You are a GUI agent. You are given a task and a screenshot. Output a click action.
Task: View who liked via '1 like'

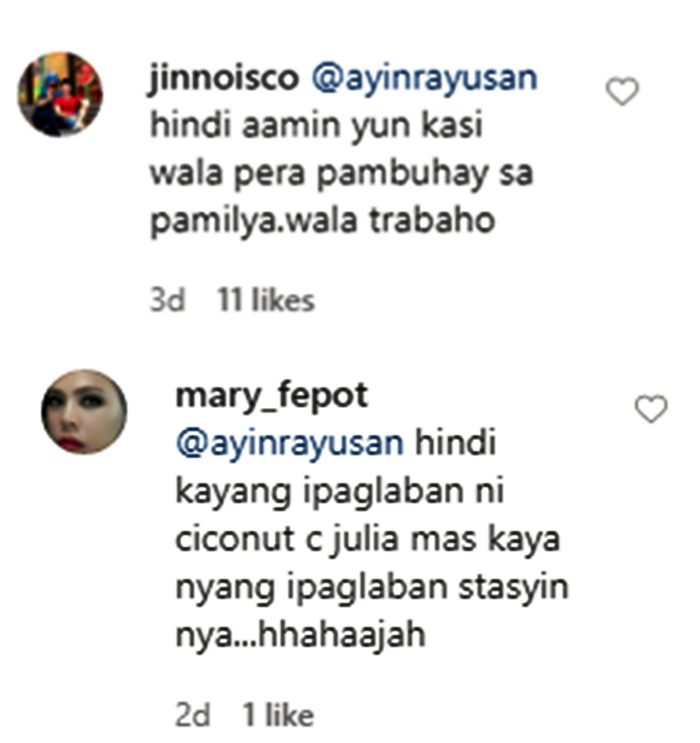coord(278,715)
